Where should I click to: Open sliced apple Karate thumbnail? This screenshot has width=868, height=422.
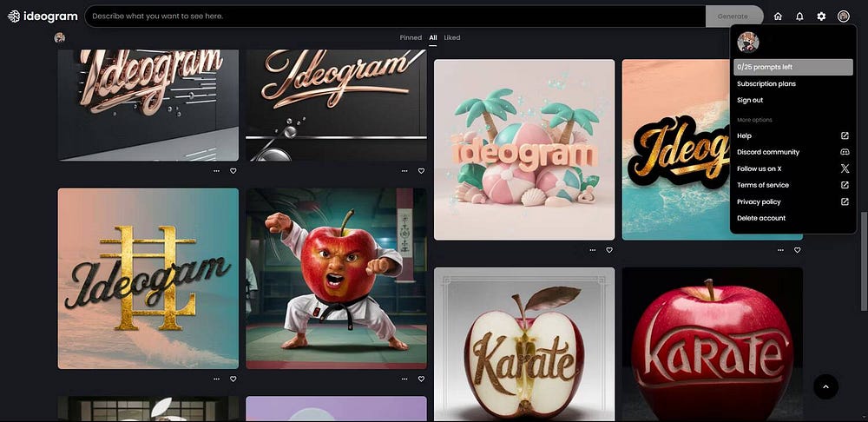tap(524, 344)
